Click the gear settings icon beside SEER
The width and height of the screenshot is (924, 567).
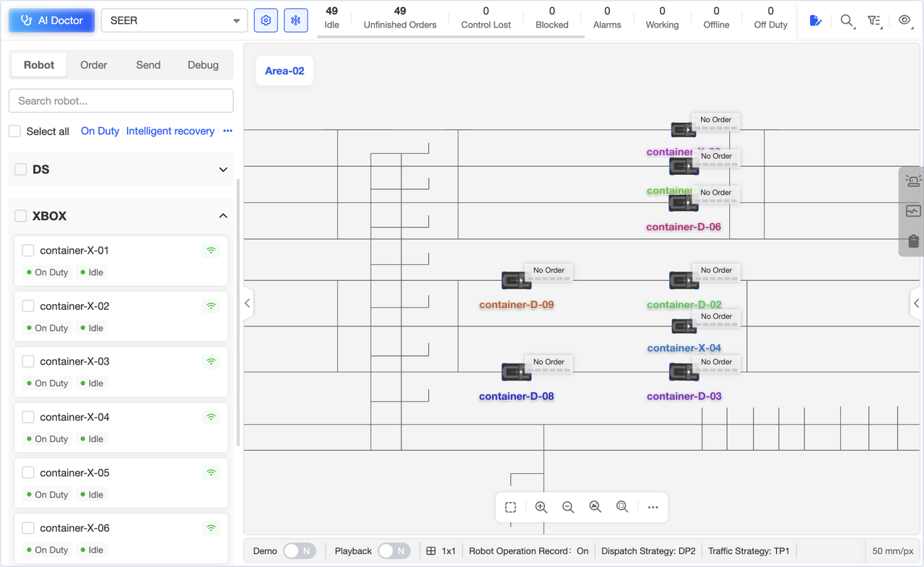(266, 20)
